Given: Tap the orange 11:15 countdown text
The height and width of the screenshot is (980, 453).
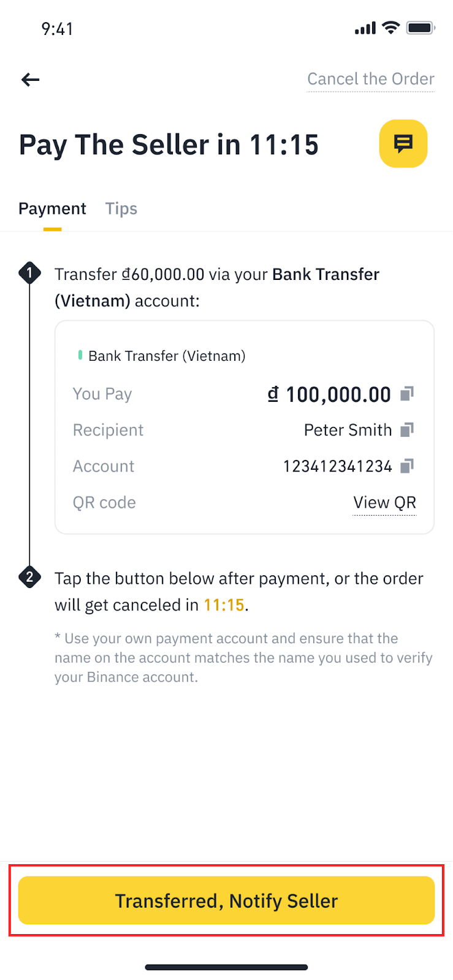Looking at the screenshot, I should click(x=224, y=605).
